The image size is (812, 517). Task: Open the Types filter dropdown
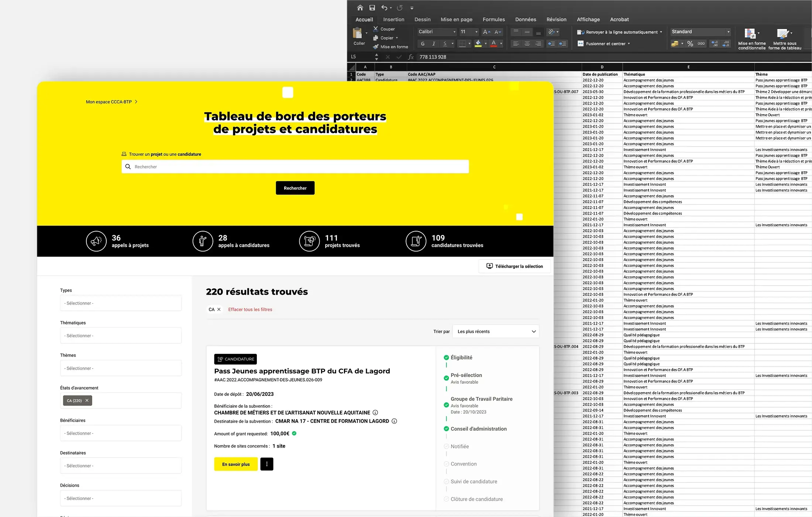point(121,303)
